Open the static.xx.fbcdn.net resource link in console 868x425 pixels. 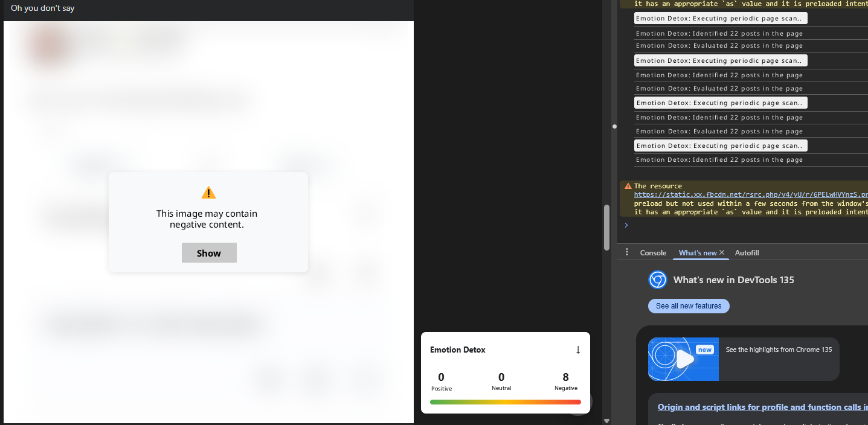[x=751, y=195]
